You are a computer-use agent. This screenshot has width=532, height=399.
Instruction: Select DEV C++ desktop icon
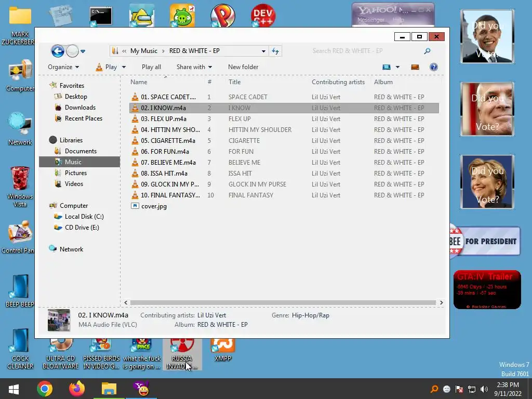pos(263,15)
